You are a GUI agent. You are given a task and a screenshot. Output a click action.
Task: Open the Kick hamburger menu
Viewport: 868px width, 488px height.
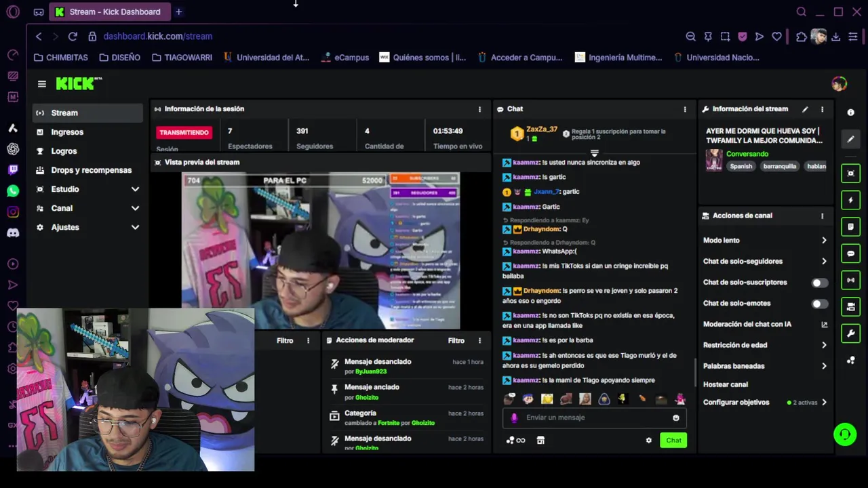(x=42, y=84)
